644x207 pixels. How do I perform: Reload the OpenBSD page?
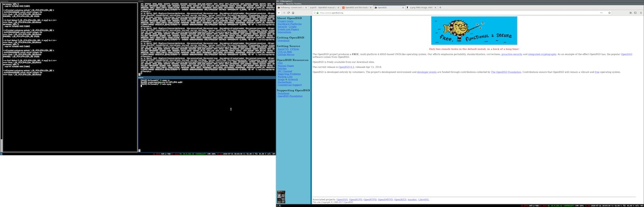tap(289, 13)
